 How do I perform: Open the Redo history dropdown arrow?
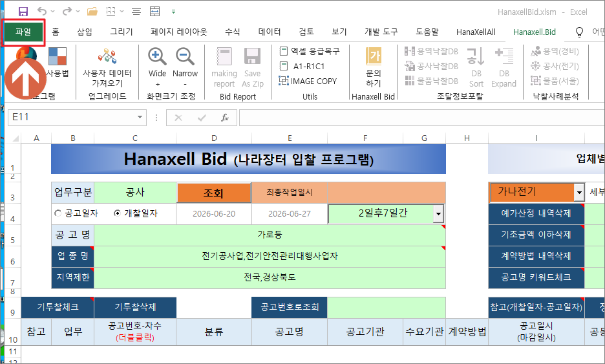tap(78, 12)
